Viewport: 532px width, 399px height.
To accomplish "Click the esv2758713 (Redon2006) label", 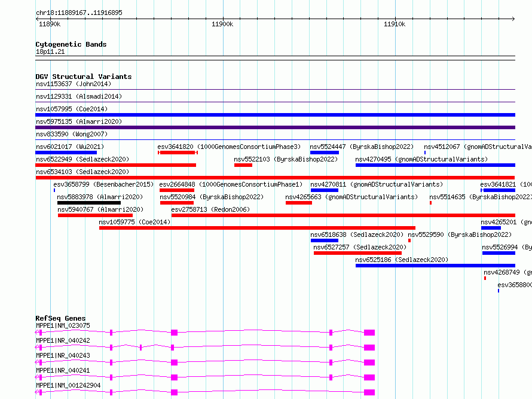I will coord(210,209).
